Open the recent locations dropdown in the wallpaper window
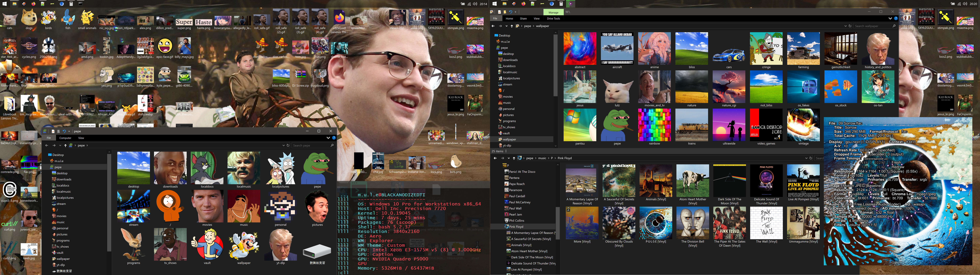This screenshot has width=980, height=275. (506, 26)
